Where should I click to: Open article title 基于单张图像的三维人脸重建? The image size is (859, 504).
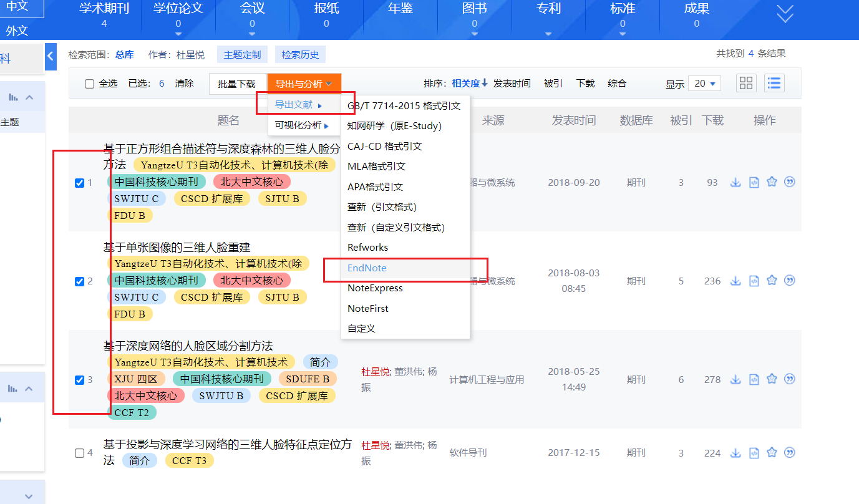(177, 248)
